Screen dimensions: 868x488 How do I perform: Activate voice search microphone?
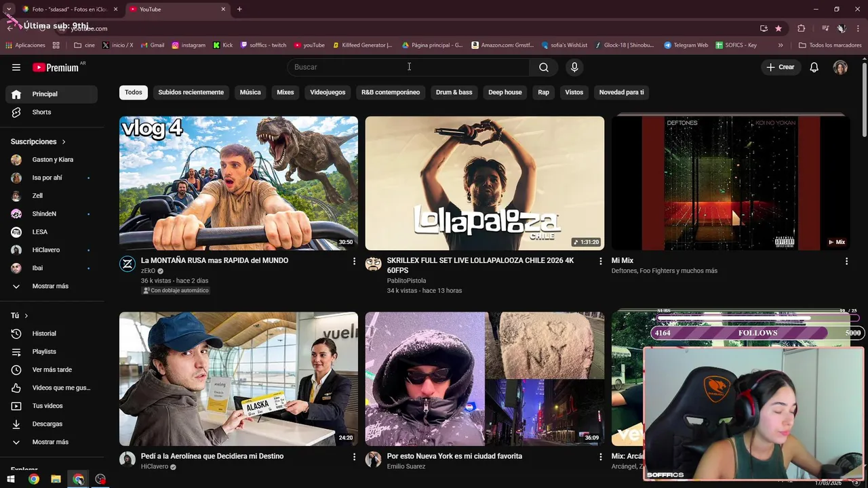(574, 67)
